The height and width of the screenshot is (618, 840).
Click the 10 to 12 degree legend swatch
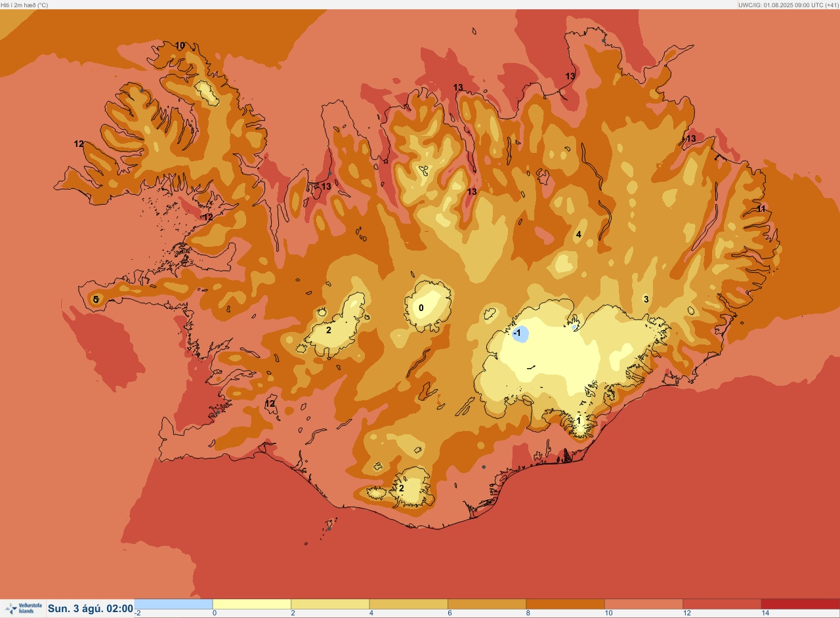[x=644, y=604]
